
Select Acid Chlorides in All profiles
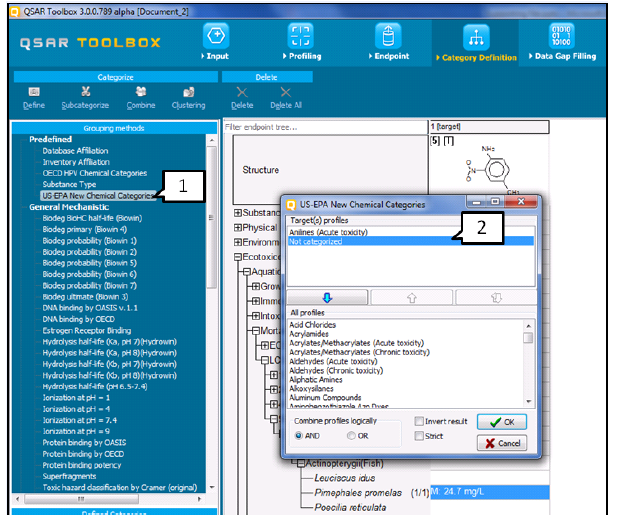312,325
